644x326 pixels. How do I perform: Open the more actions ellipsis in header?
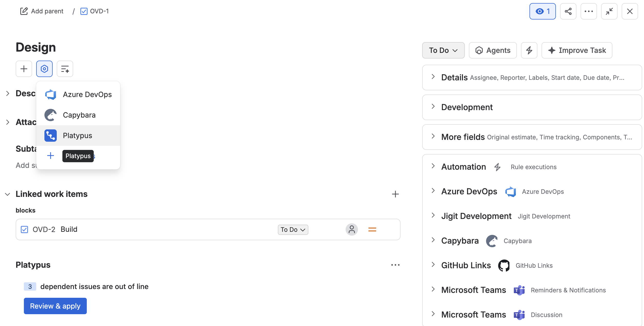coord(589,11)
